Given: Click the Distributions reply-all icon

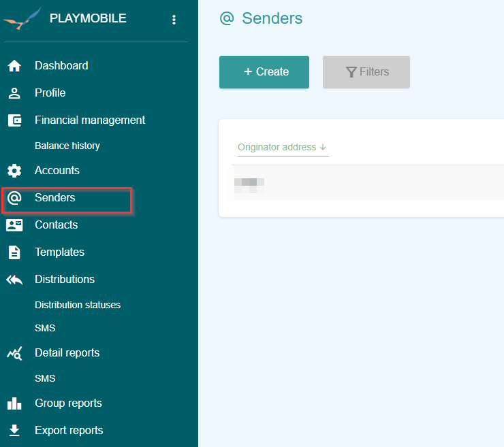Looking at the screenshot, I should (x=14, y=280).
